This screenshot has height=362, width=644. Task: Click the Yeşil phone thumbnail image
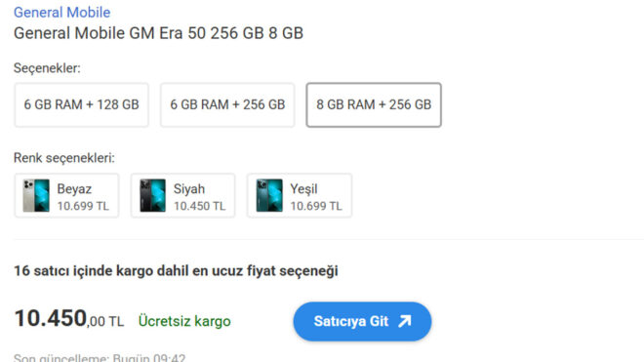point(269,195)
